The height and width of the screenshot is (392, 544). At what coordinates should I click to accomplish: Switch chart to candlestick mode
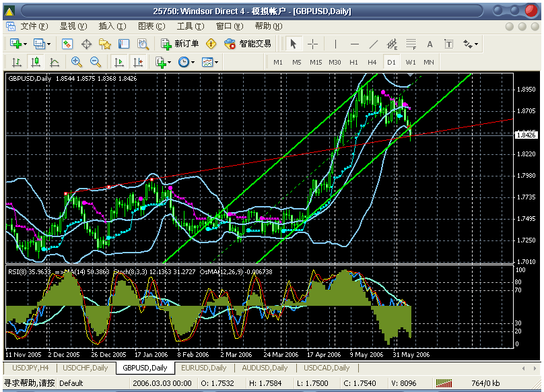[x=35, y=62]
